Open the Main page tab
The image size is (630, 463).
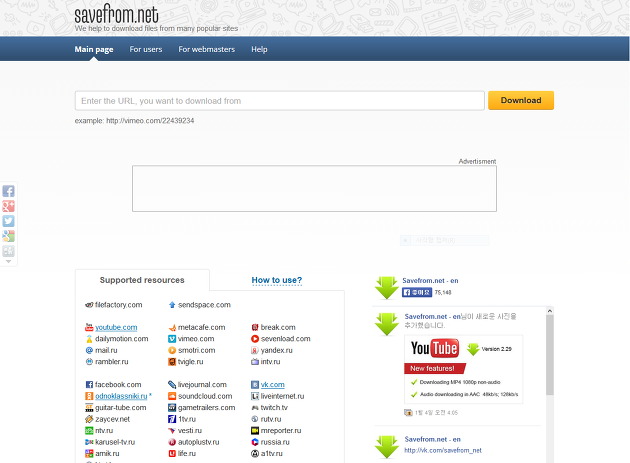pyautogui.click(x=94, y=49)
